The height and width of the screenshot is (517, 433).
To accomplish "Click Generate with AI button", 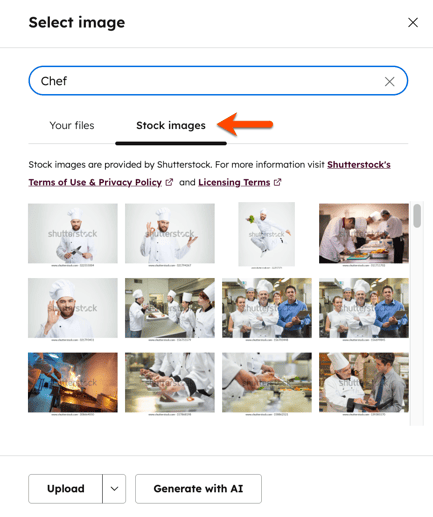I will (x=198, y=489).
